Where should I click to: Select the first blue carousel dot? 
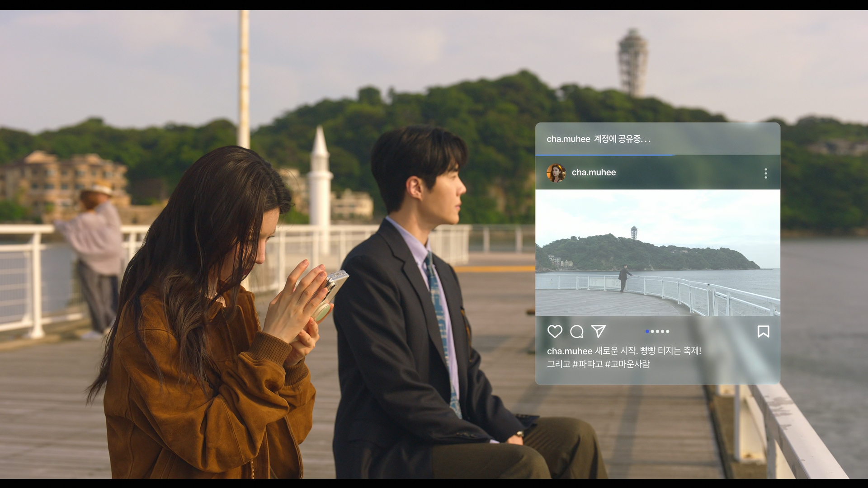[x=647, y=332]
